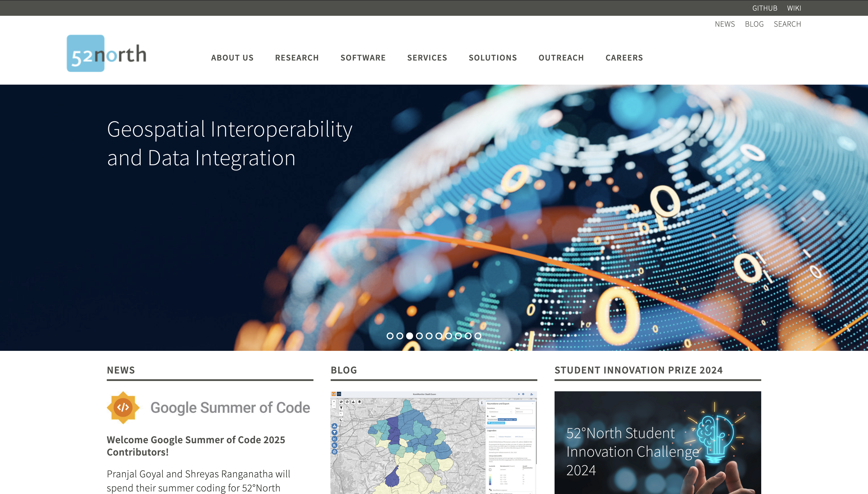Screen dimensions: 868x494
Task: Select the first carousel slide dot
Action: pyautogui.click(x=390, y=336)
